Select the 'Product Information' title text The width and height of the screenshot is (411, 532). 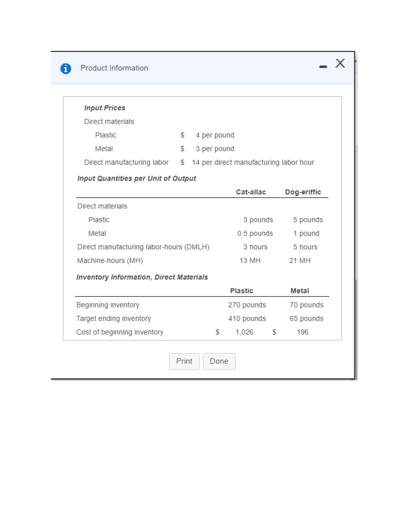tap(114, 68)
